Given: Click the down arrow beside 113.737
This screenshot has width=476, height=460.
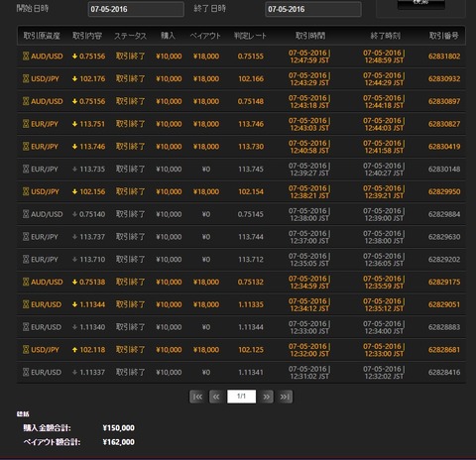Looking at the screenshot, I should click(74, 237).
